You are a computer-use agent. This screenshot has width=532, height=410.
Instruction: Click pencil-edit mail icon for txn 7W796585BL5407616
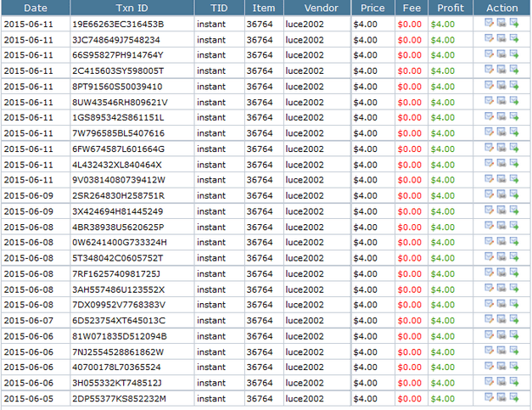pyautogui.click(x=489, y=132)
